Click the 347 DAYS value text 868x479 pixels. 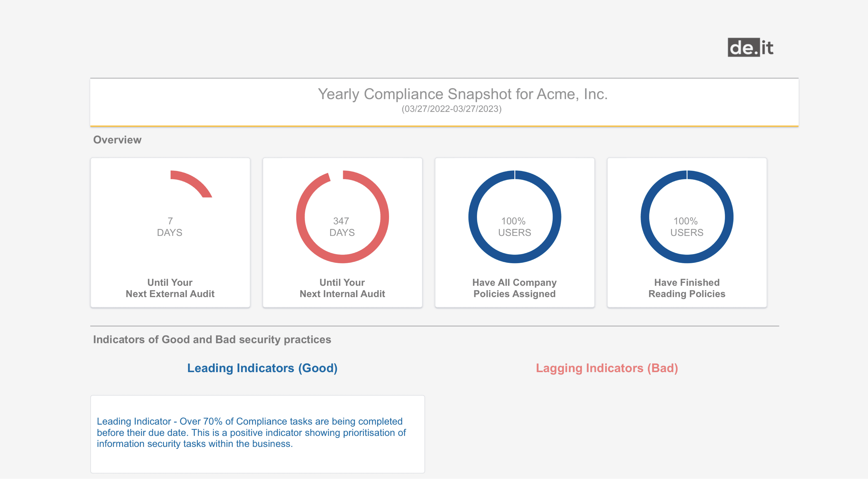click(x=342, y=227)
